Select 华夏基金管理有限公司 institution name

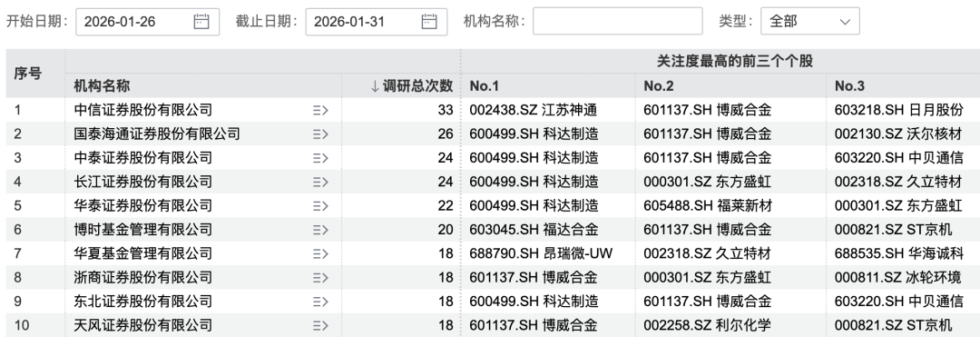[143, 253]
